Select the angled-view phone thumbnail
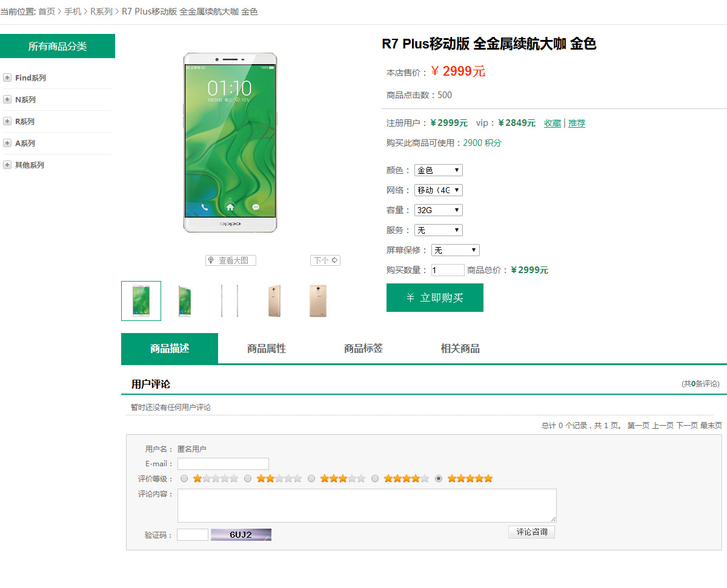The width and height of the screenshot is (727, 588). (185, 301)
